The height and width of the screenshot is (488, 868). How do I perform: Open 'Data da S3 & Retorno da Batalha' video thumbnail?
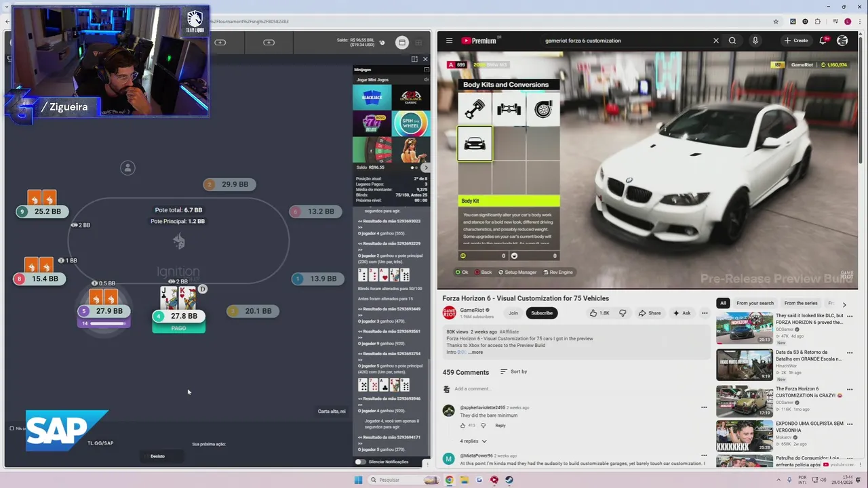pos(745,365)
